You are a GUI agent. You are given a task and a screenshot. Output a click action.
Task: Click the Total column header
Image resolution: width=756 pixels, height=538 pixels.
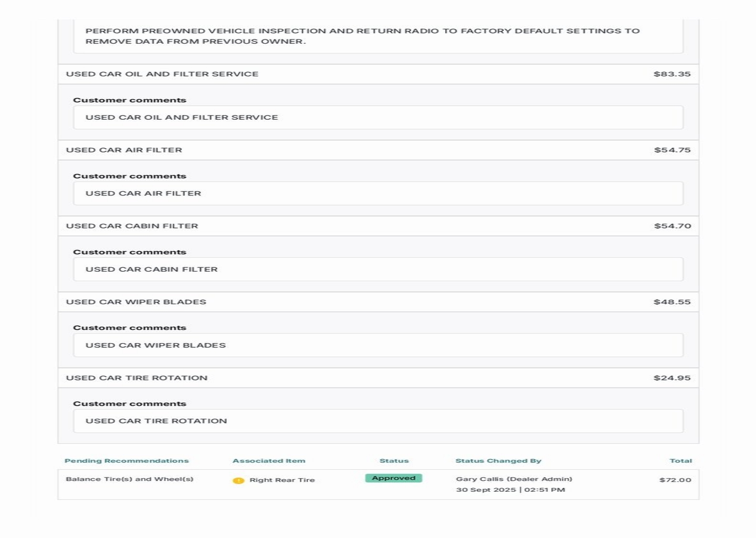pyautogui.click(x=680, y=461)
